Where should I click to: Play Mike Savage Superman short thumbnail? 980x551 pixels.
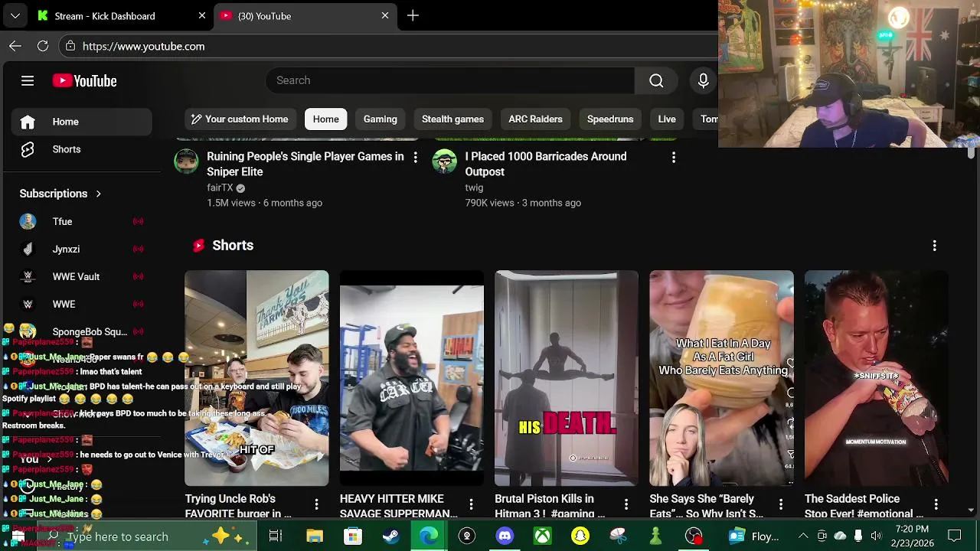click(412, 378)
